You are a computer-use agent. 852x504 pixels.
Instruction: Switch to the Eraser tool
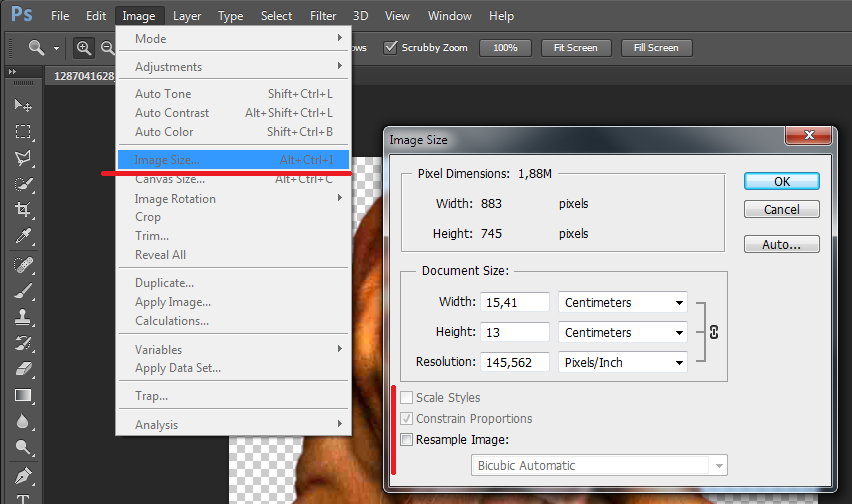[23, 369]
